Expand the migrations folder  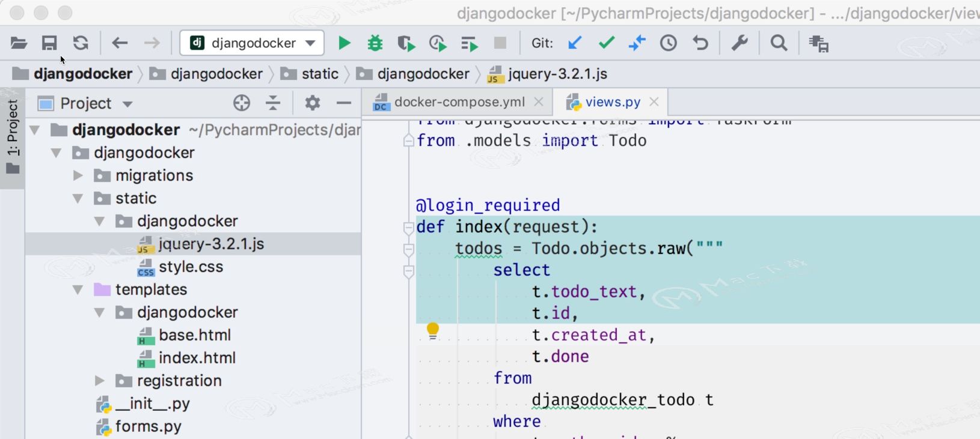[78, 175]
